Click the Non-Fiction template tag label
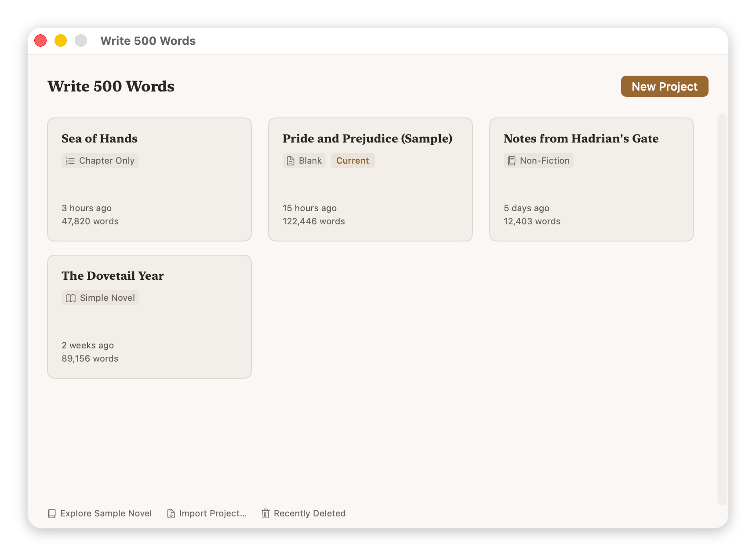 [x=545, y=161]
